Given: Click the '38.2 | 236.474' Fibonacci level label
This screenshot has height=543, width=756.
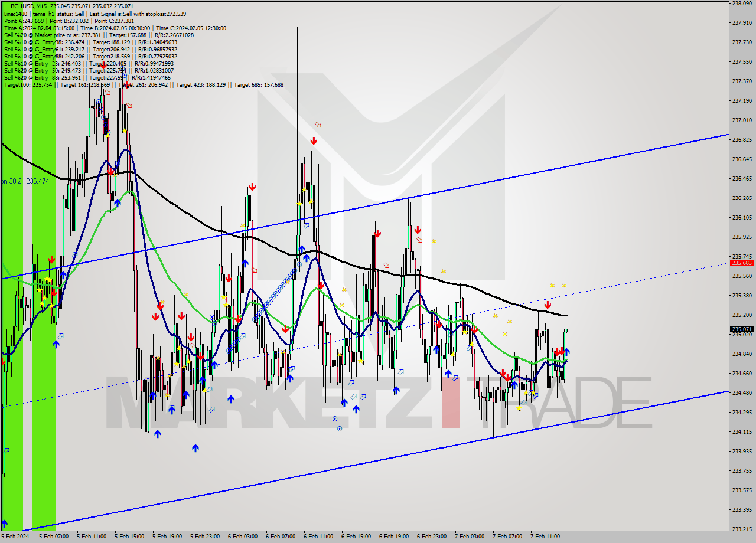Looking at the screenshot, I should coord(25,181).
